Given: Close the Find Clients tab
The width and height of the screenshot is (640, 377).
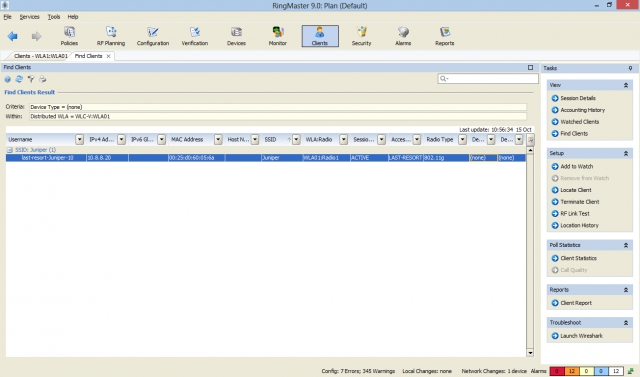Looking at the screenshot, I should click(108, 56).
